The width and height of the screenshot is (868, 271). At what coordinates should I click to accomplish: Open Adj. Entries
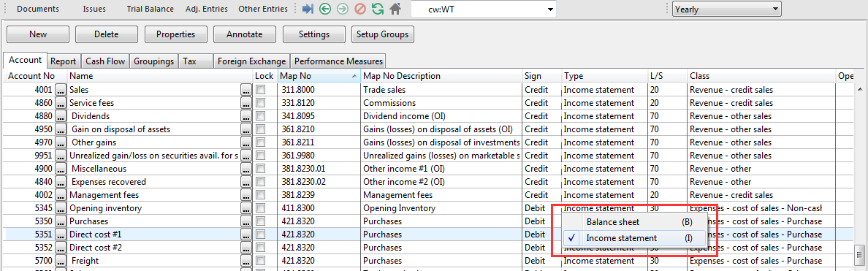[x=207, y=9]
